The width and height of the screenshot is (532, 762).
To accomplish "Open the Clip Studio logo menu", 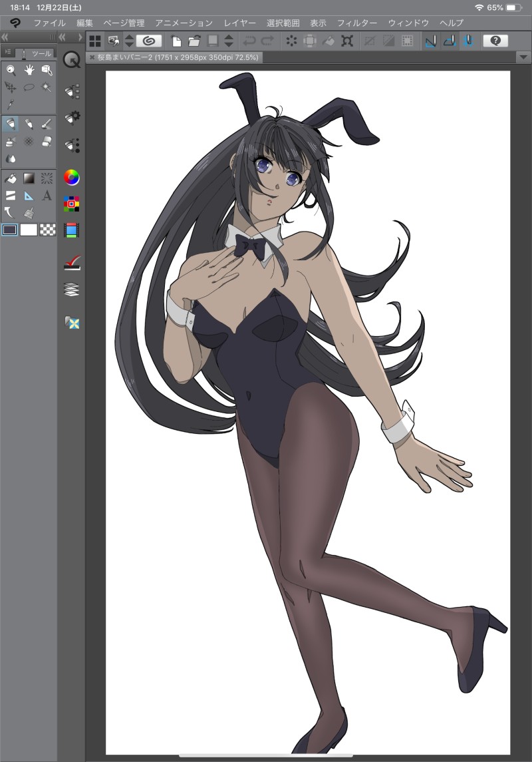I will coord(15,23).
